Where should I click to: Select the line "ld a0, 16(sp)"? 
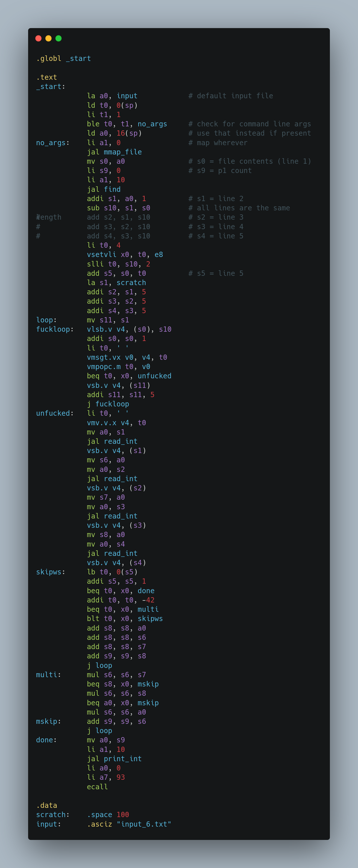click(x=114, y=133)
